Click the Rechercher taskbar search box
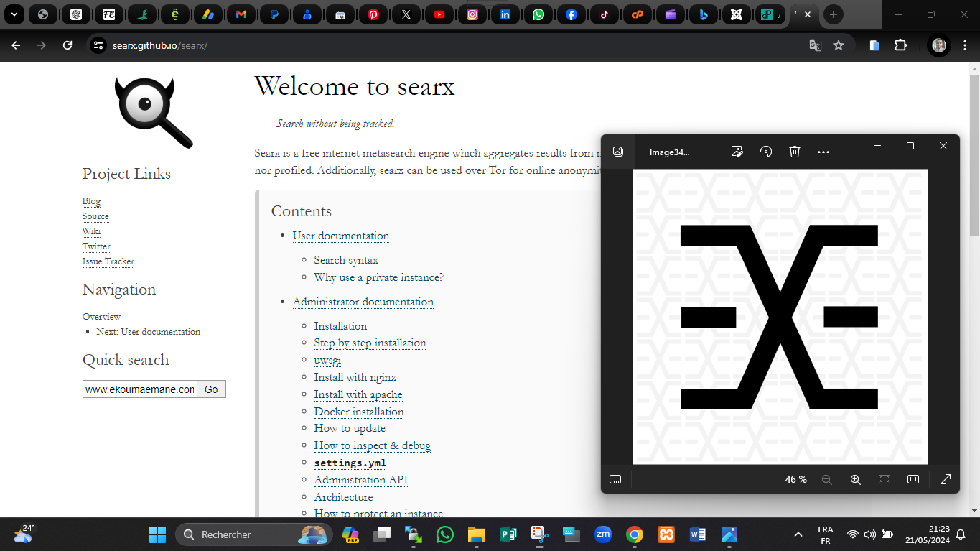Screen dimensions: 980x551 [x=253, y=534]
